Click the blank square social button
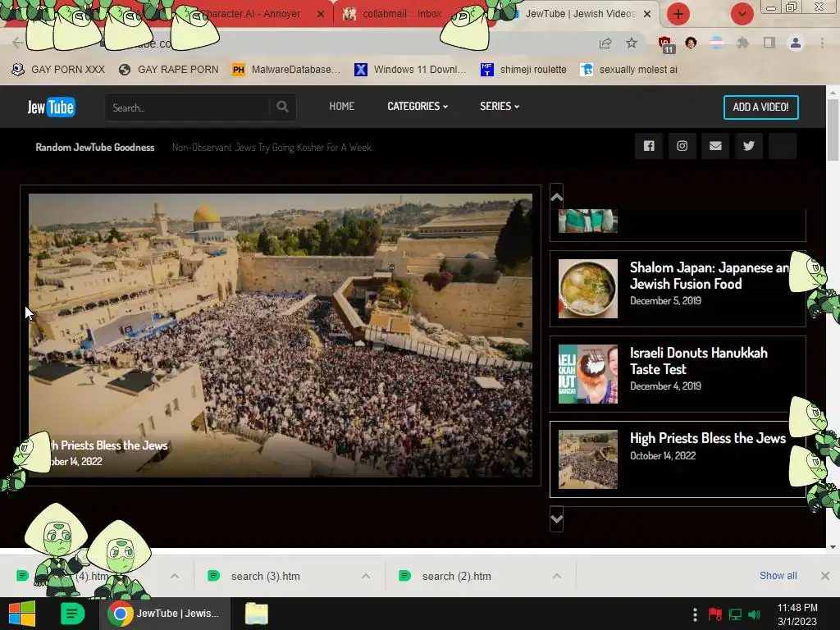 click(782, 146)
